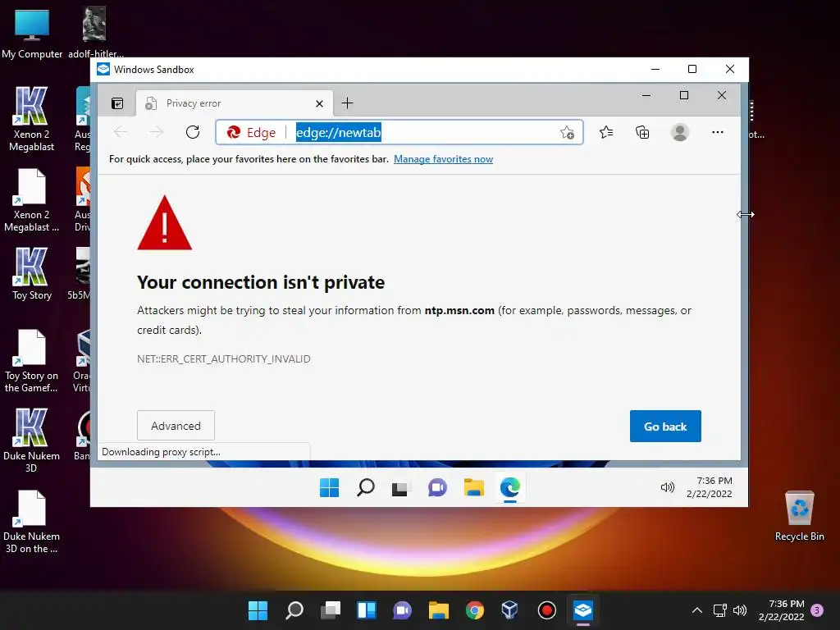Select the Privacy error tab
840x630 pixels.
click(235, 103)
